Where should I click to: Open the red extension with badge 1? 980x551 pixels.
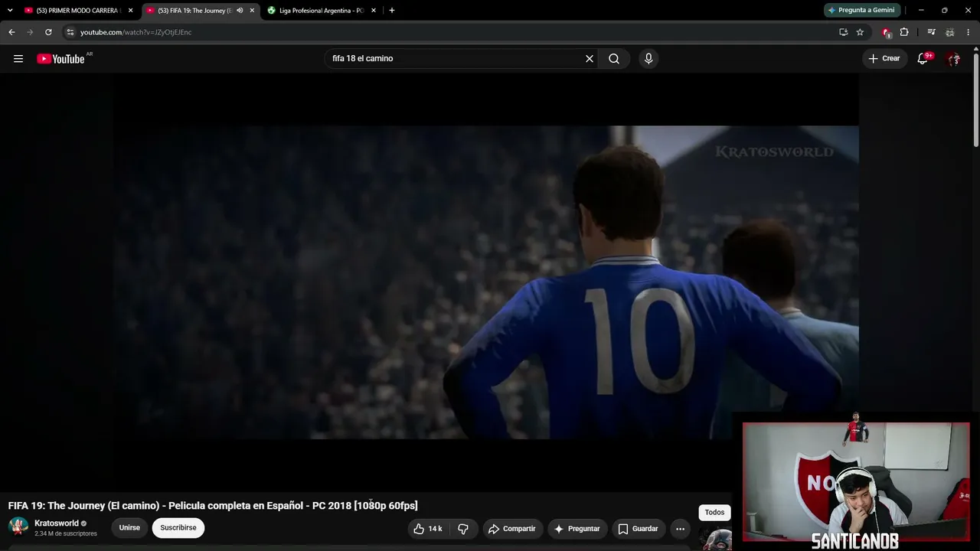coord(887,32)
